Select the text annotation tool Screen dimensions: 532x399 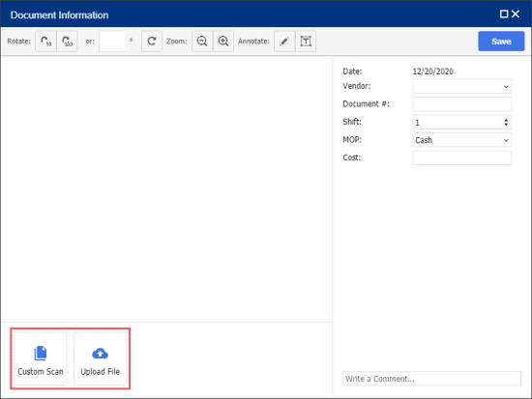coord(306,42)
